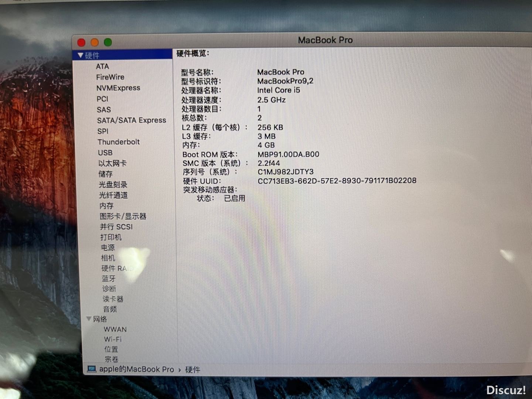This screenshot has height=399, width=532.
Task: Zoom window with the green button
Action: click(x=108, y=42)
